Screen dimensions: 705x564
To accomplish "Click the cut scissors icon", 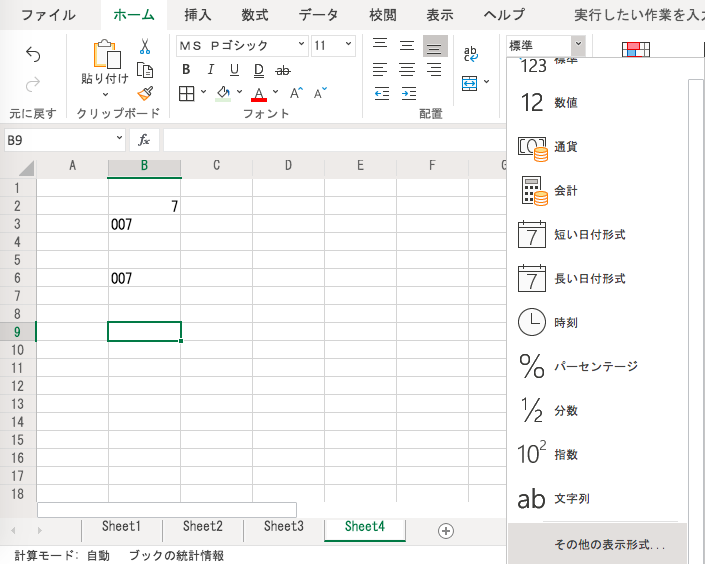I will coord(144,46).
